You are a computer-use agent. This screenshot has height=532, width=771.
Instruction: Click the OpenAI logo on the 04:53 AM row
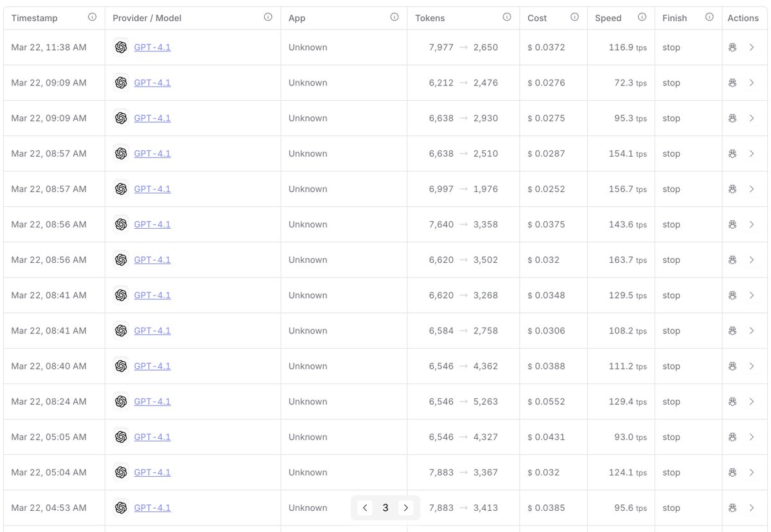tap(121, 508)
